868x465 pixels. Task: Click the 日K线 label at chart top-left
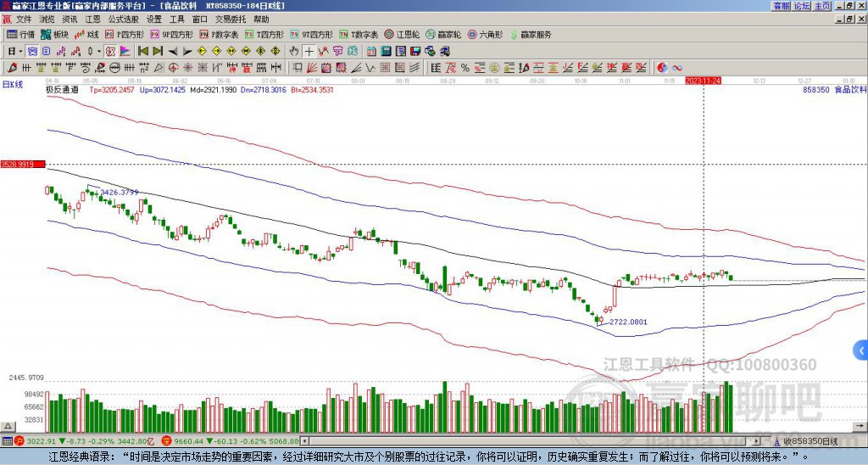point(12,85)
